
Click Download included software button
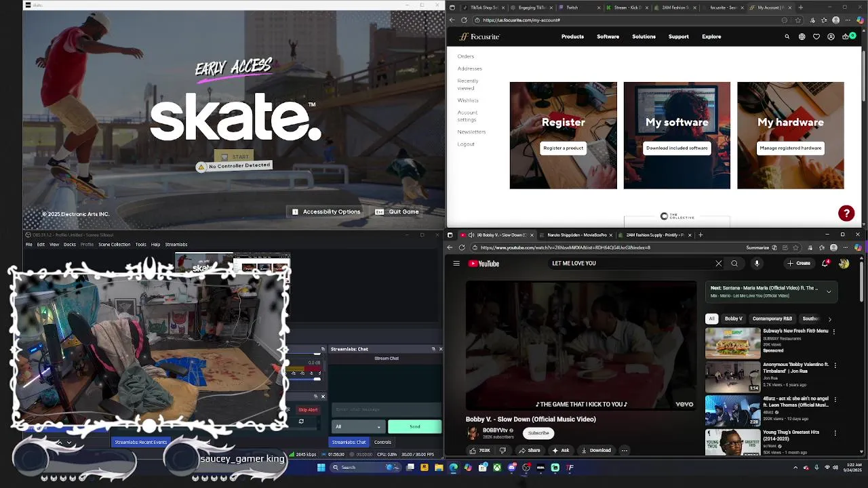[x=677, y=148]
